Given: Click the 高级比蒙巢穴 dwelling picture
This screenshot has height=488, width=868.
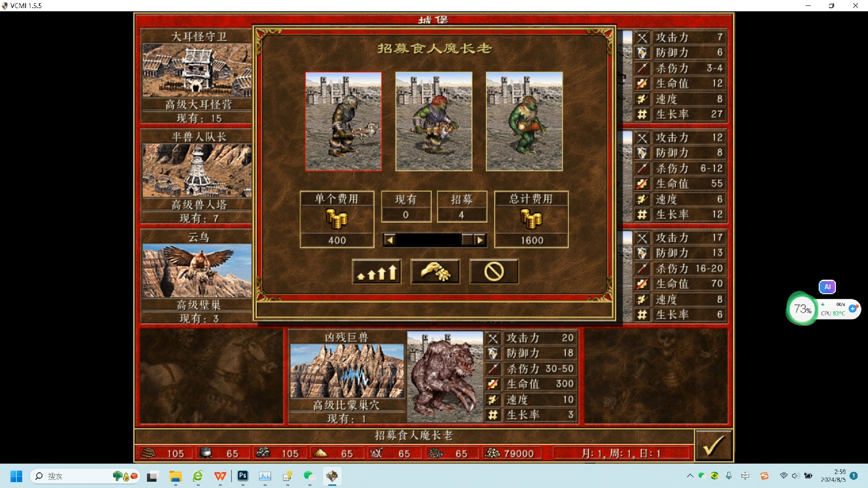Looking at the screenshot, I should tap(347, 371).
